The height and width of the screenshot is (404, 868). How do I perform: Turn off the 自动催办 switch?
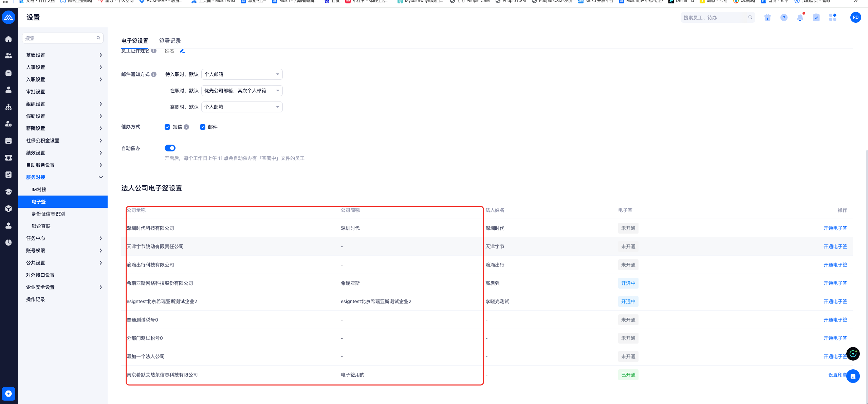pyautogui.click(x=170, y=148)
